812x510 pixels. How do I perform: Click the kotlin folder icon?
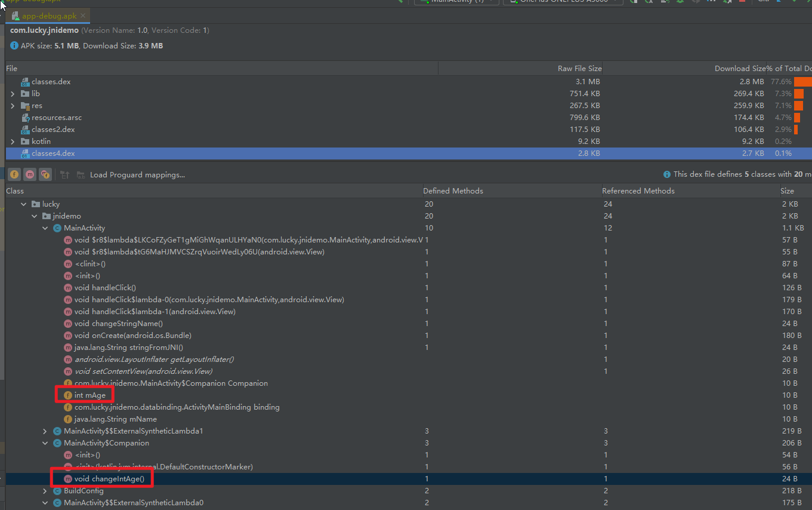pos(25,142)
